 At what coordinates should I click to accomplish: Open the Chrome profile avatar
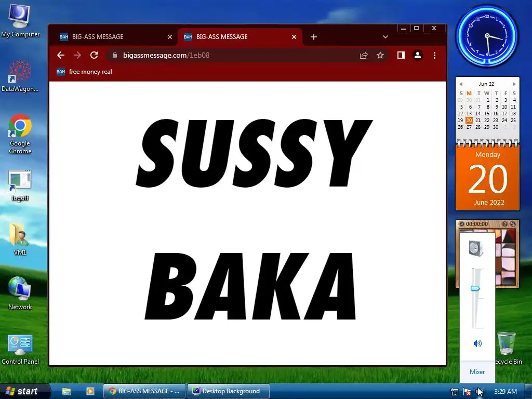(x=418, y=55)
